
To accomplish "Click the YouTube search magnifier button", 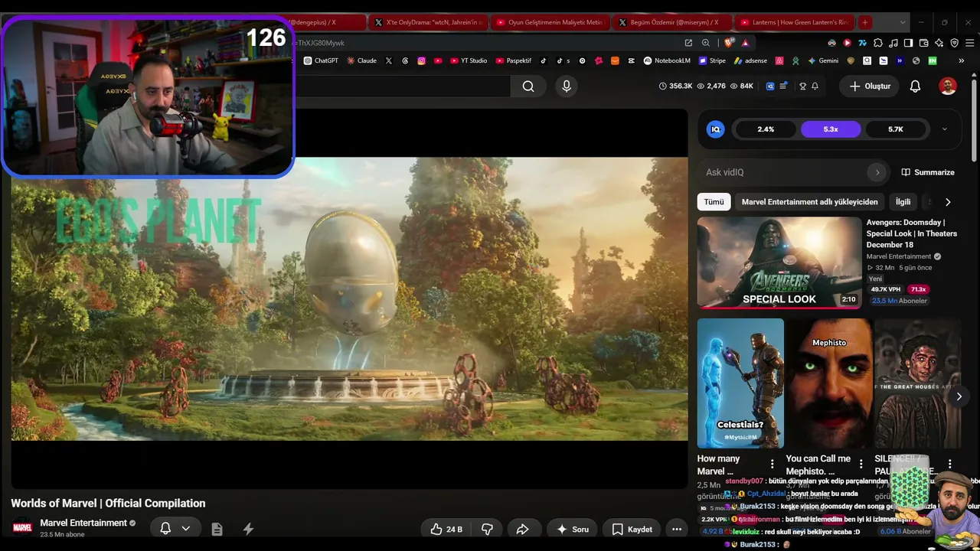I will 528,86.
